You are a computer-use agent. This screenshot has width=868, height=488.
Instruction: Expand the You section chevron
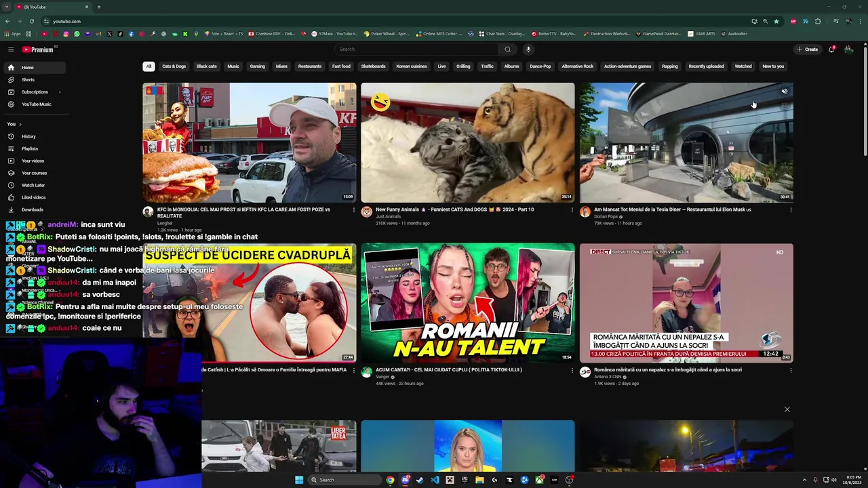coord(20,124)
